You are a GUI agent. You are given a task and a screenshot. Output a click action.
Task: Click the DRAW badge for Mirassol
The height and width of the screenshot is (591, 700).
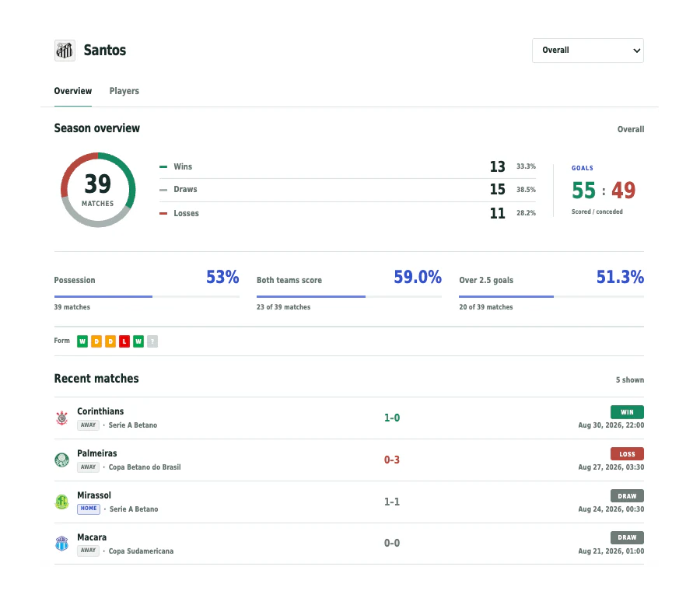pyautogui.click(x=627, y=496)
